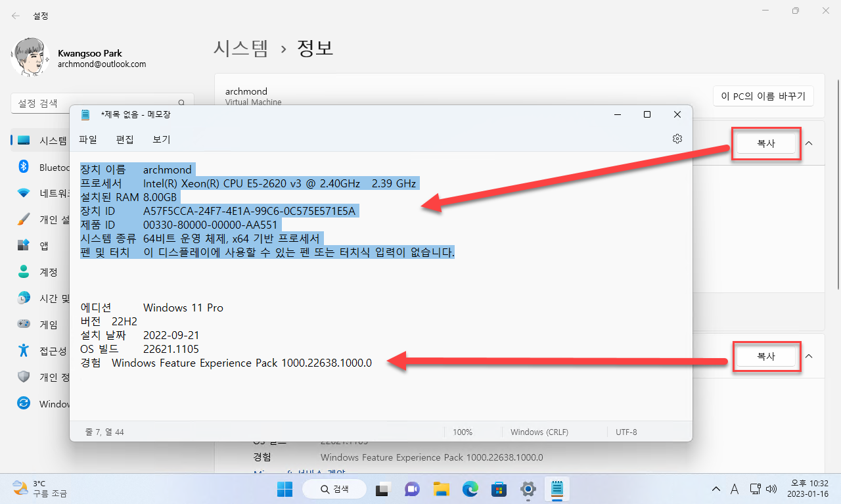The width and height of the screenshot is (841, 504).
Task: Click the taskbar 검색 search box
Action: coord(335,489)
